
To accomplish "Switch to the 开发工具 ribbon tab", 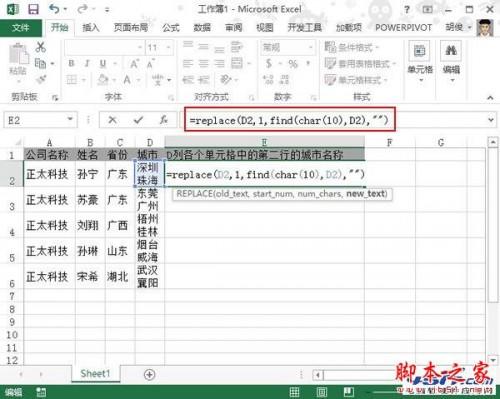I will point(304,28).
